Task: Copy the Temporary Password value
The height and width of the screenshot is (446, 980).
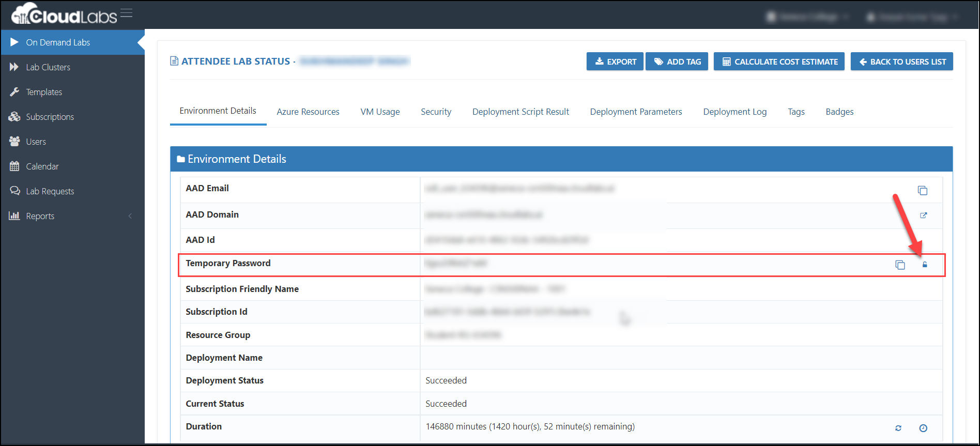Action: [x=900, y=265]
